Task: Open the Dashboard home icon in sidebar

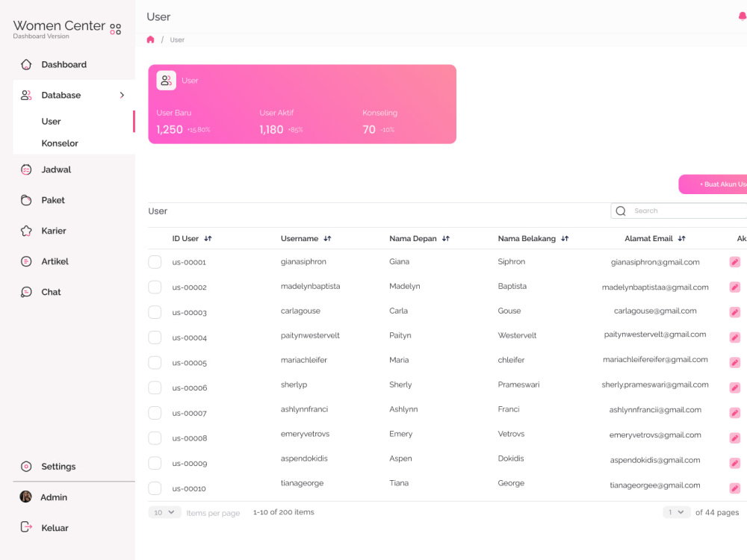Action: [26, 64]
